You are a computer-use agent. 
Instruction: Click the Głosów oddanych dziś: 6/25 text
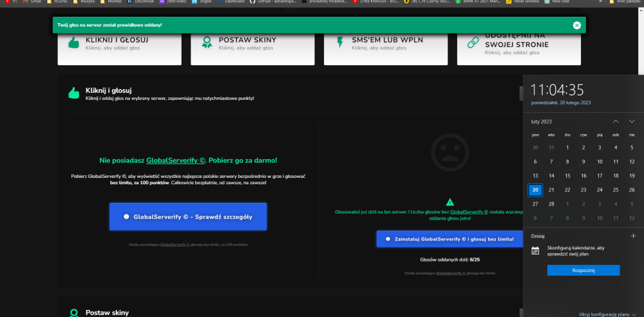pyautogui.click(x=450, y=260)
